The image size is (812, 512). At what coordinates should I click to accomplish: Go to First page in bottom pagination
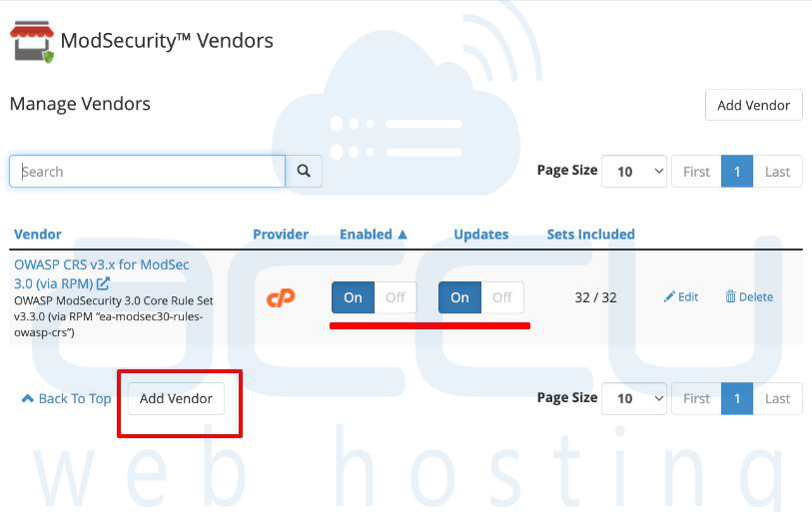click(x=696, y=398)
